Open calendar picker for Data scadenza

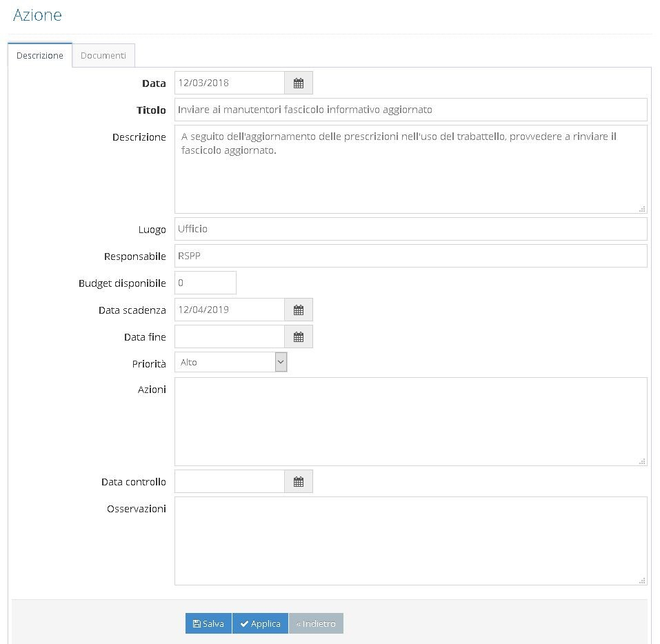299,310
